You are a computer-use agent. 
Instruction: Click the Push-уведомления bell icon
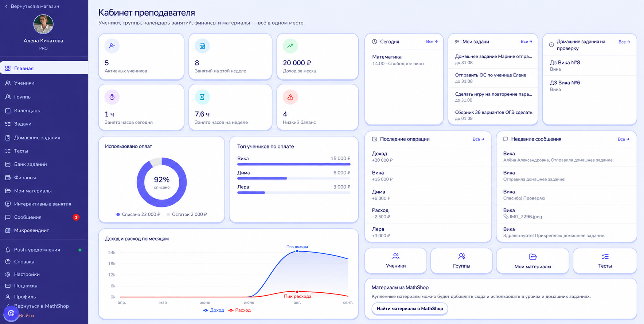click(x=8, y=250)
